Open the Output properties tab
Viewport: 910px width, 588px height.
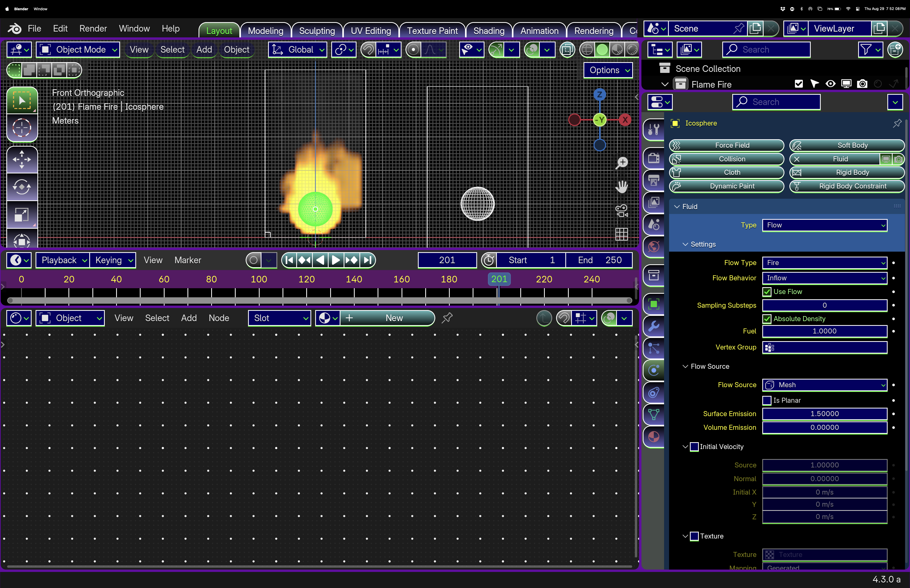pyautogui.click(x=654, y=180)
